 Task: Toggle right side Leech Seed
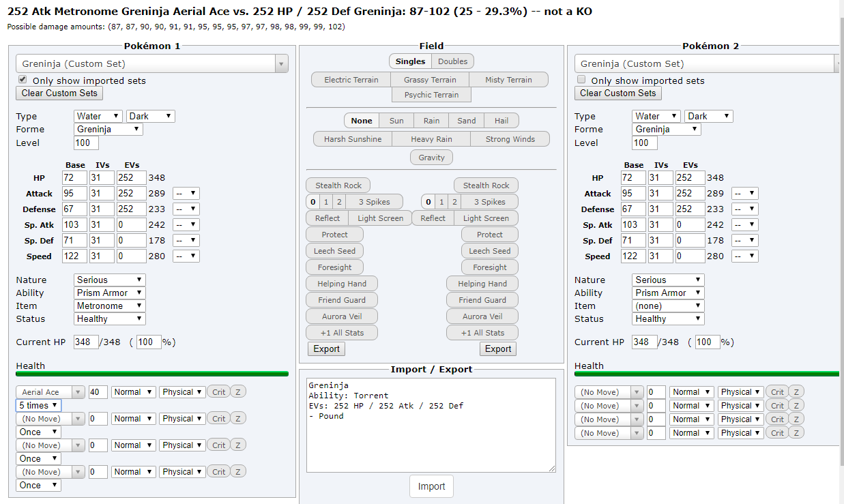tap(489, 250)
